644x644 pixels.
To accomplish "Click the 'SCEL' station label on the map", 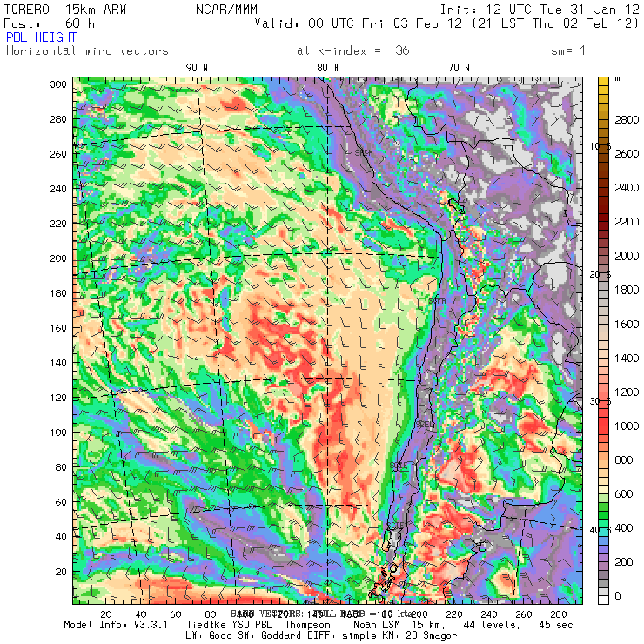I will 425,424.
